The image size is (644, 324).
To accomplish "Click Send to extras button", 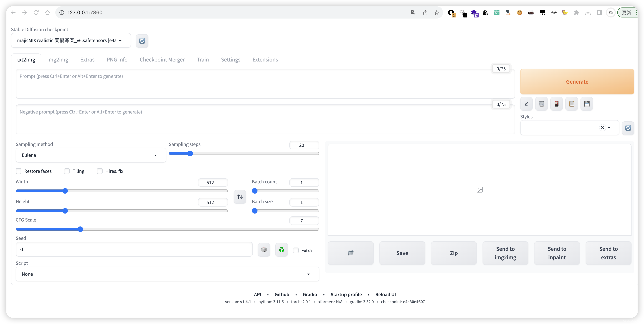I will [608, 253].
